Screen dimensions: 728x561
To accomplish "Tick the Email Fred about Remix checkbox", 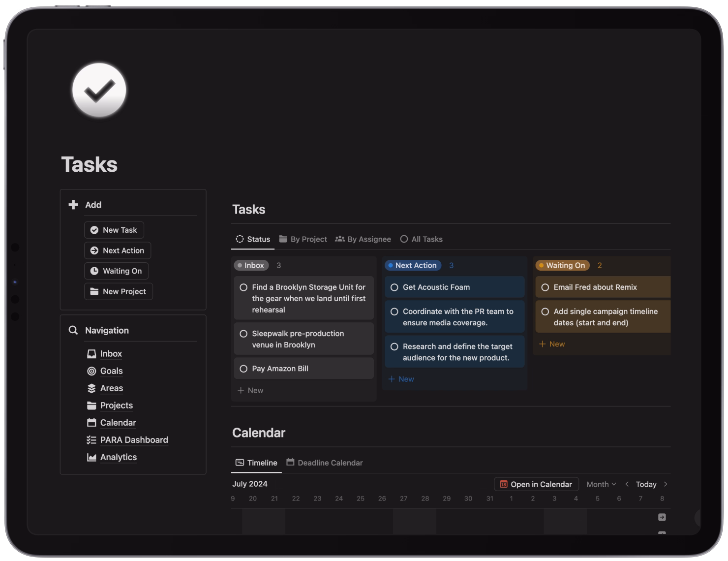I will (545, 287).
